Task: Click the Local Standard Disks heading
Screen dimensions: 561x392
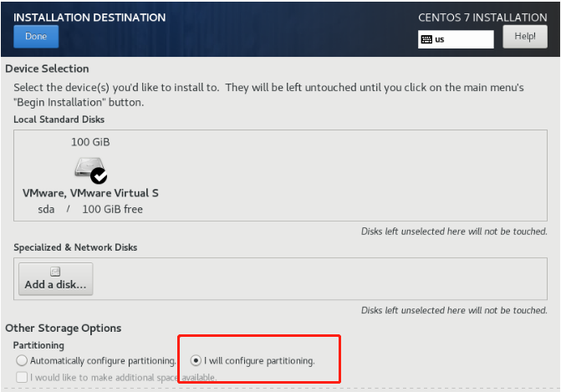Action: point(59,120)
